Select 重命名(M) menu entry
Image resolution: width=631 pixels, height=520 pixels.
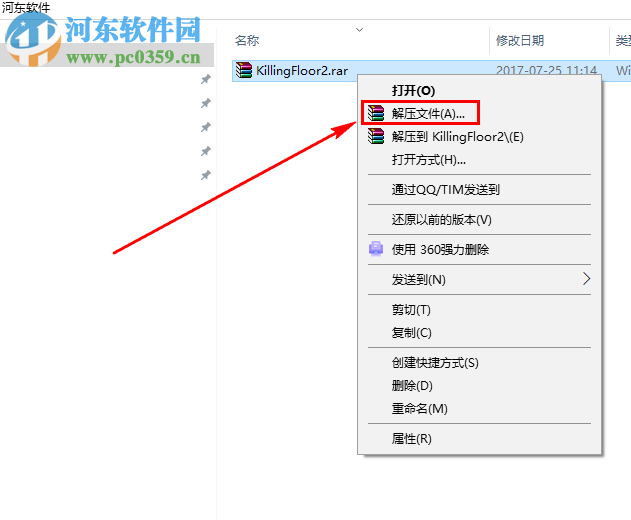point(420,409)
